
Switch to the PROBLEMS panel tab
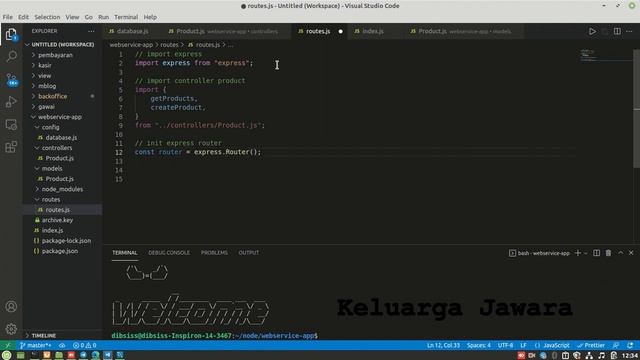[x=214, y=253]
